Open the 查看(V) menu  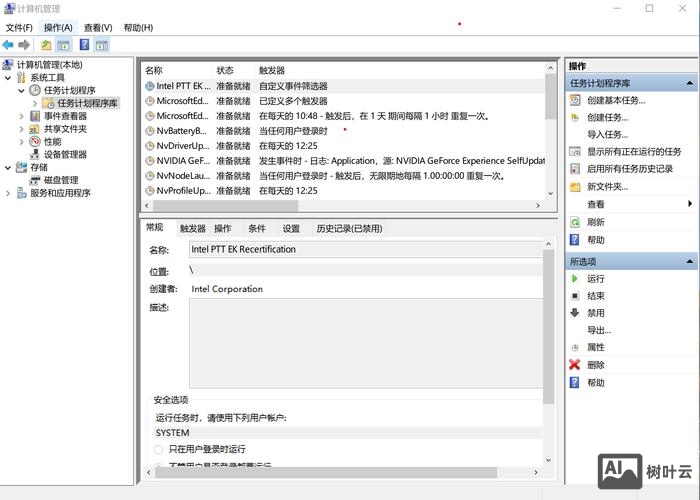pos(98,28)
